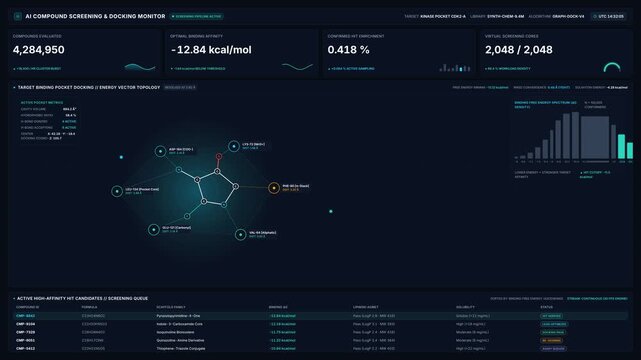Click the status badge in CMP-8842 row
This screenshot has height=360, width=641.
tap(551, 316)
